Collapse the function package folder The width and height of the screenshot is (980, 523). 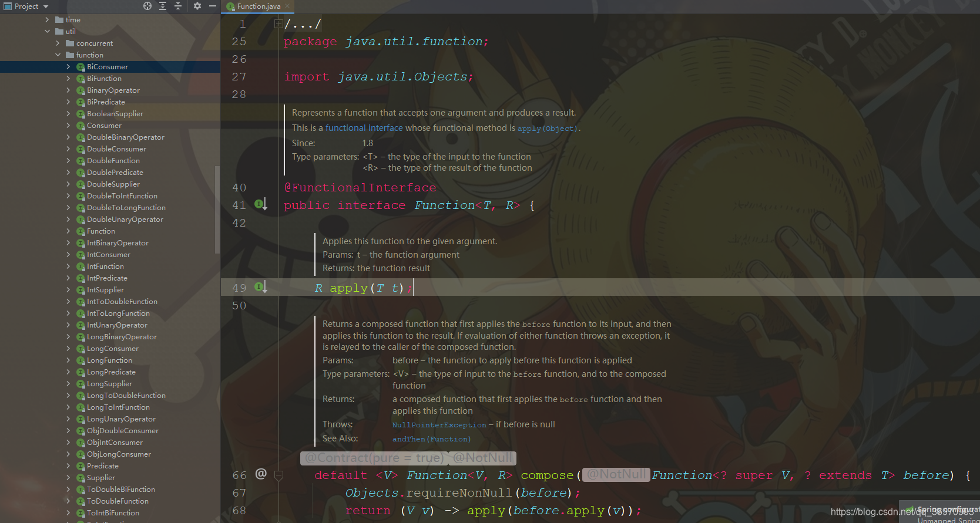(x=58, y=55)
